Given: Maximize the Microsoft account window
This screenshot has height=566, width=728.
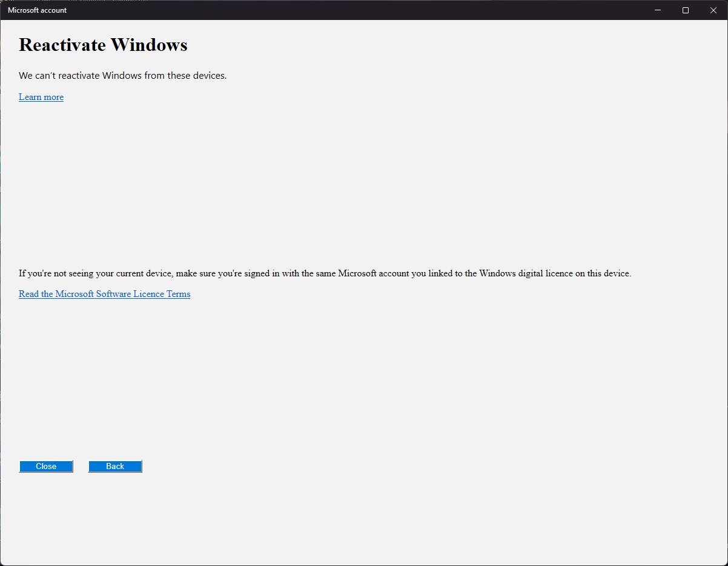Looking at the screenshot, I should click(x=686, y=10).
